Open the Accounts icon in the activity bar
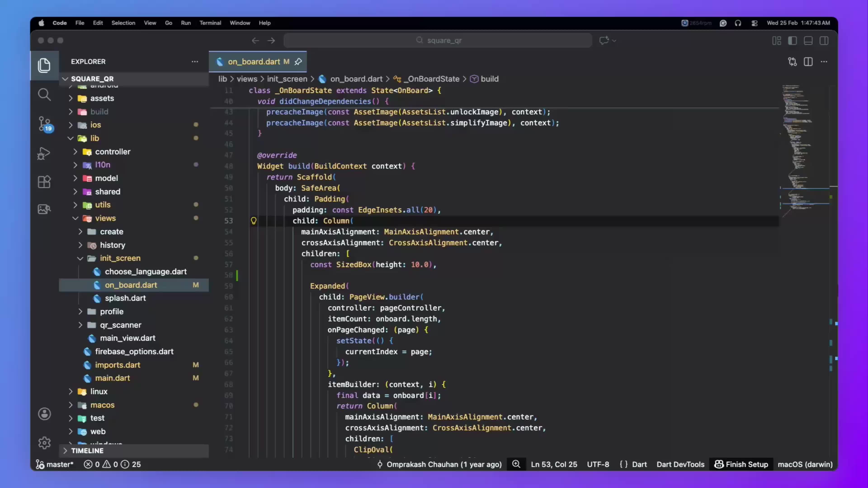868x488 pixels. 44,414
